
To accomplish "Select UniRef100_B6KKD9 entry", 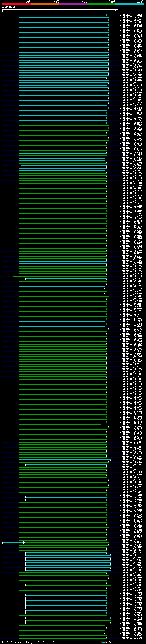I will (131, 78).
